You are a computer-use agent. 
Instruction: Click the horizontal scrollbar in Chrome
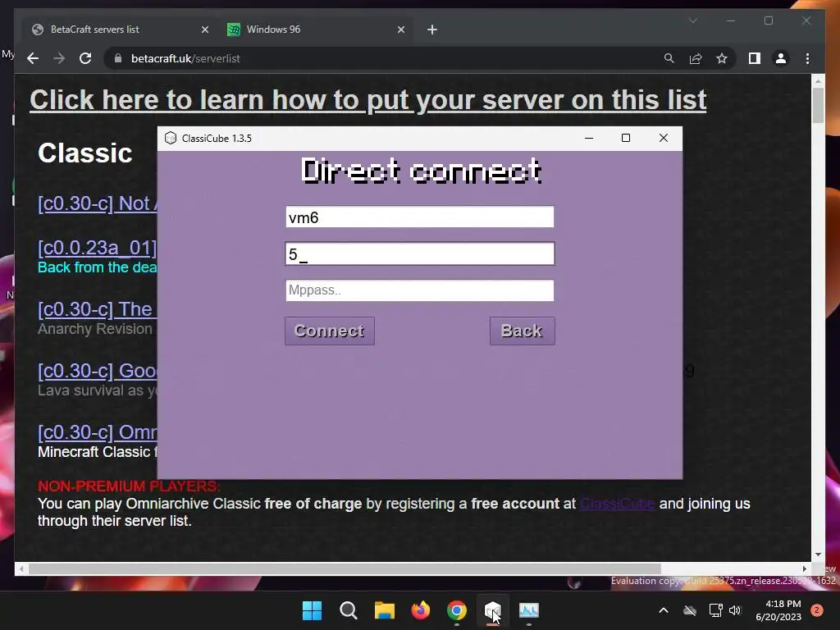click(345, 569)
